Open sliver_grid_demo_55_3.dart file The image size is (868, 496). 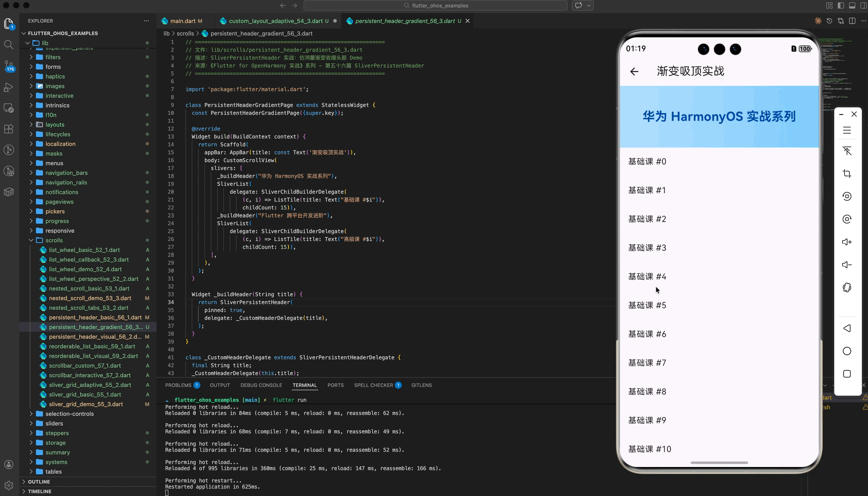point(85,404)
